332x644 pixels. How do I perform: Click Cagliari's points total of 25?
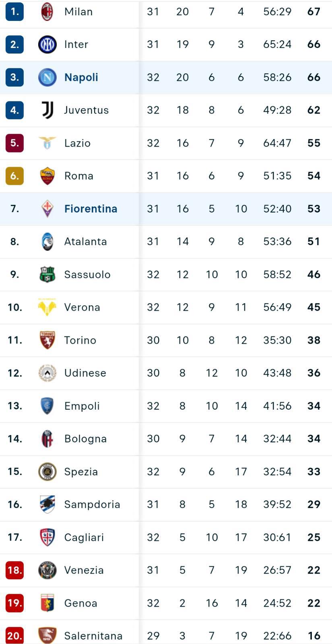[x=314, y=537]
